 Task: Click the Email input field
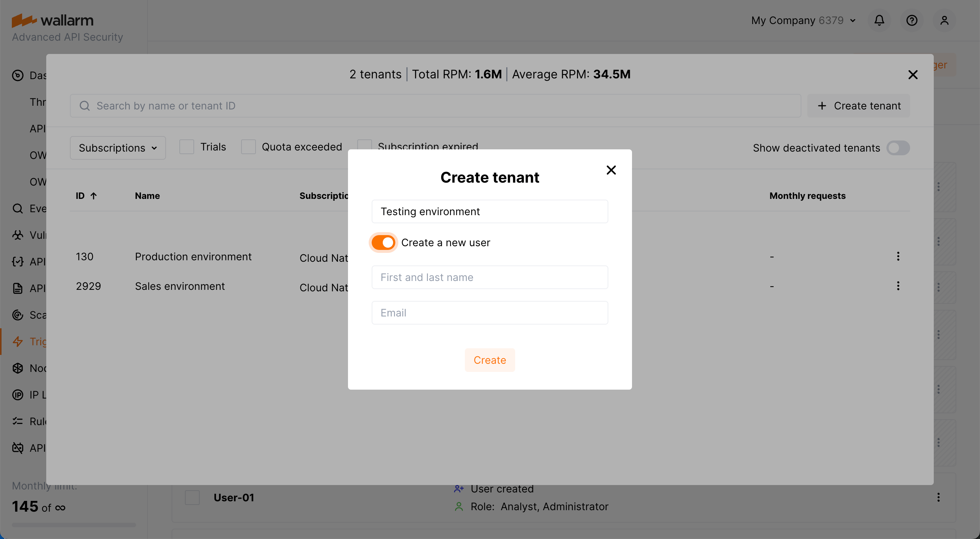tap(490, 312)
